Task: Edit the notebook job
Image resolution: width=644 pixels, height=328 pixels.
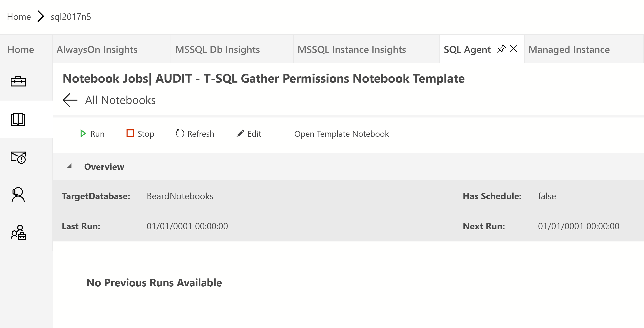Action: 249,134
